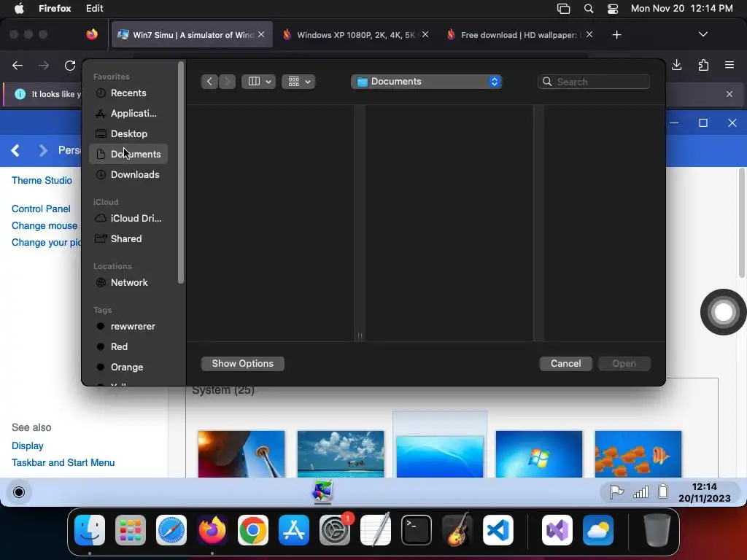Open Safari from the Dock
This screenshot has height=560, width=747.
171,530
